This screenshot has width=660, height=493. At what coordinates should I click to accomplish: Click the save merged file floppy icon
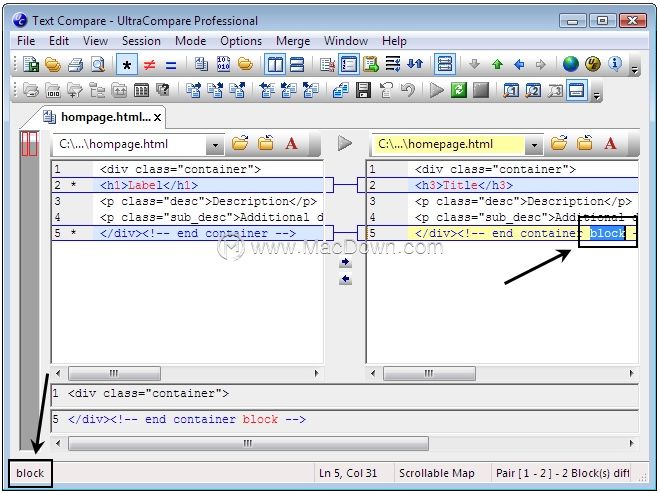coord(363,90)
